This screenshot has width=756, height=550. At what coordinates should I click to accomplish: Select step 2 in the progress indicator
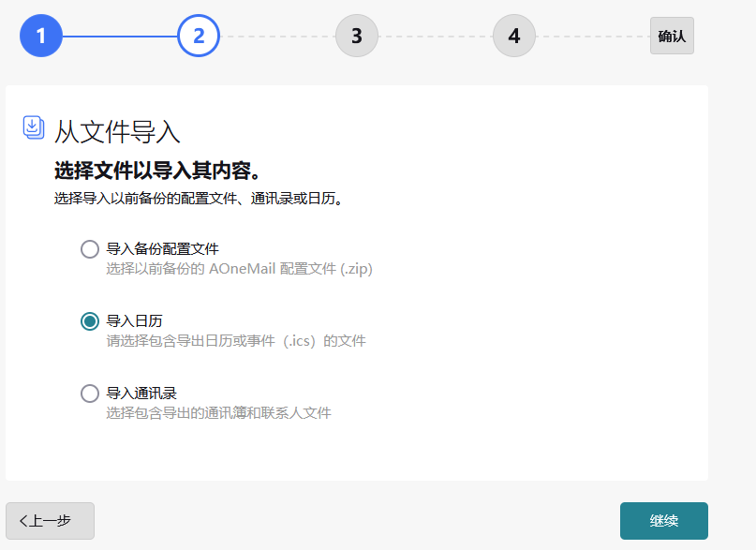[199, 36]
